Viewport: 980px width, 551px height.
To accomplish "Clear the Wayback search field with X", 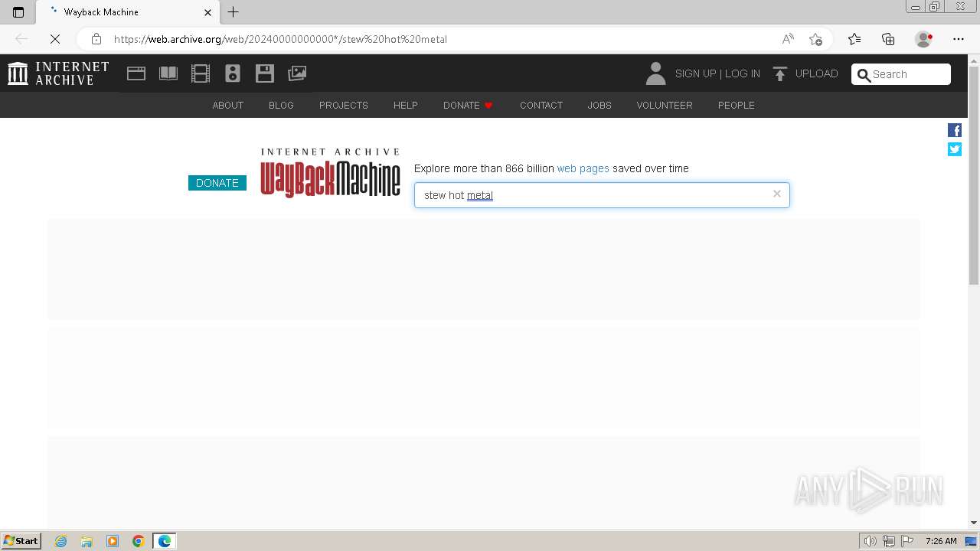I will (x=777, y=194).
